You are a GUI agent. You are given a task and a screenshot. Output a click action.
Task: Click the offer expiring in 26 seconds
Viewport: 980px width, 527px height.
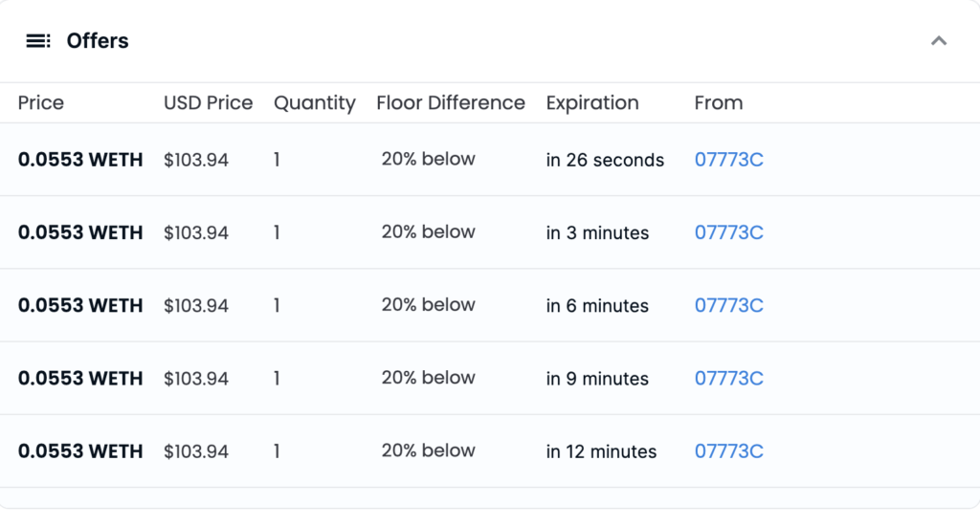(x=490, y=160)
